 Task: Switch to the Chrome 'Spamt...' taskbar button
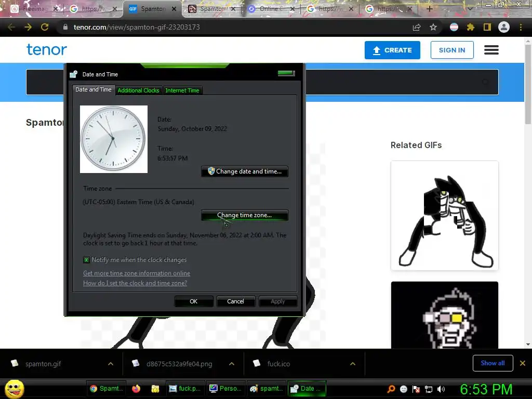tap(107, 389)
